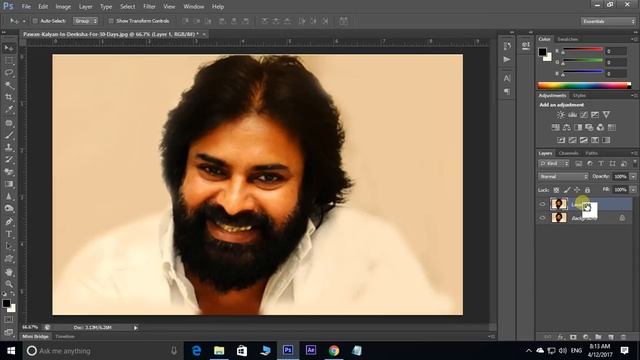Select the Gradient tool
The height and width of the screenshot is (360, 640).
click(9, 184)
